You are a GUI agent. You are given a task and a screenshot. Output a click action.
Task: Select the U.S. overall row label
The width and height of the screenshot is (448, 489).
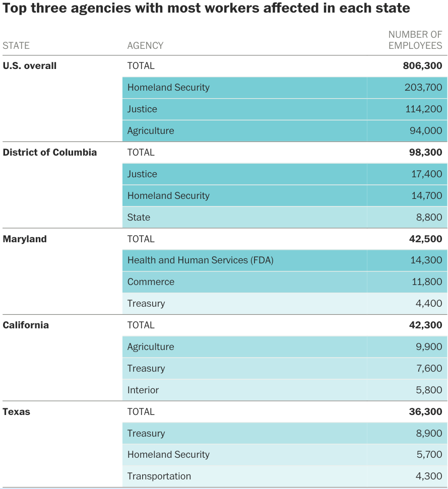pyautogui.click(x=30, y=66)
